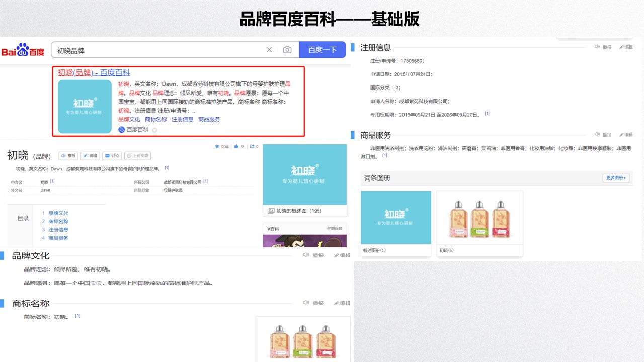This screenshot has height=362, width=644.
Task: Click 播报 in the 注册信息 section header
Action: click(x=603, y=47)
